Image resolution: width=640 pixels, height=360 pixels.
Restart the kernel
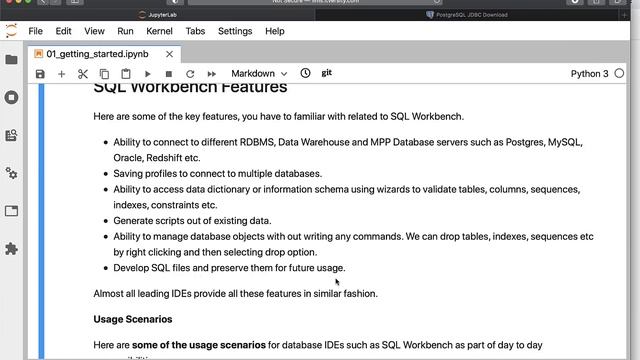tap(190, 74)
